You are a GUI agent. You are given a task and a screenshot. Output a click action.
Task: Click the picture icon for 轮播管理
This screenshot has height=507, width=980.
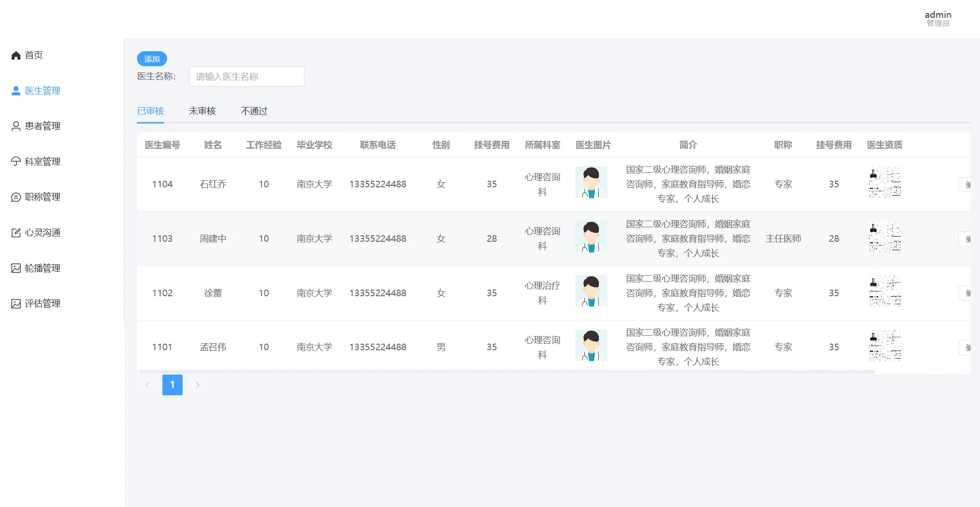[x=16, y=268]
